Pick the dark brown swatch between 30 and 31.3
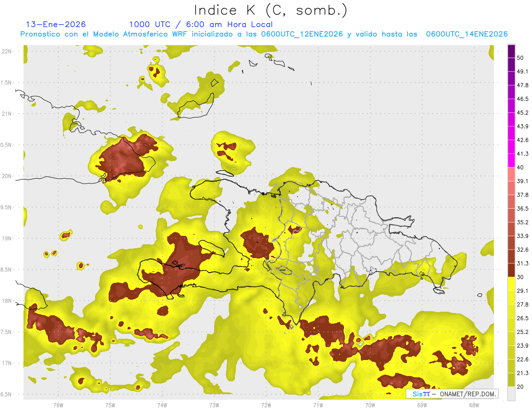The height and width of the screenshot is (411, 532). point(511,270)
